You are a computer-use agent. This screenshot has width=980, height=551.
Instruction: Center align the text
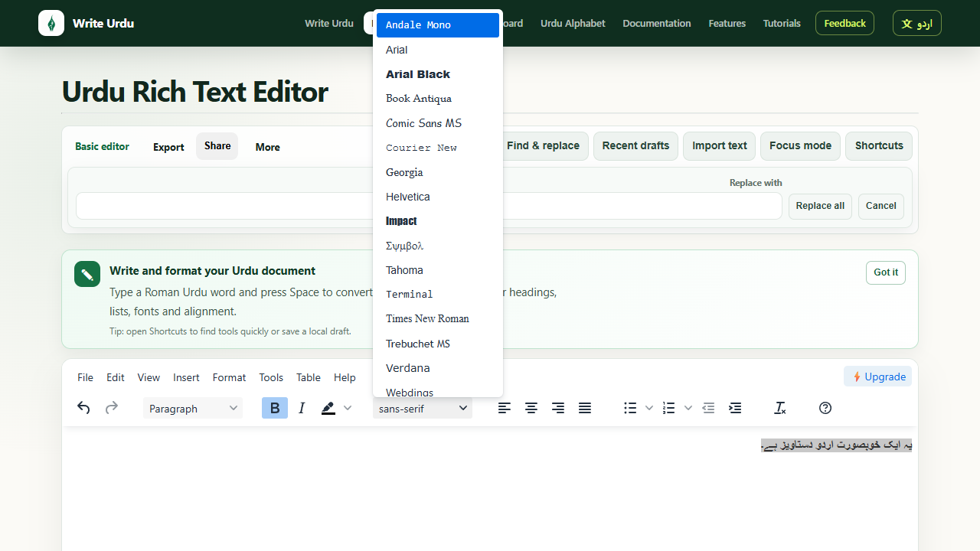531,408
